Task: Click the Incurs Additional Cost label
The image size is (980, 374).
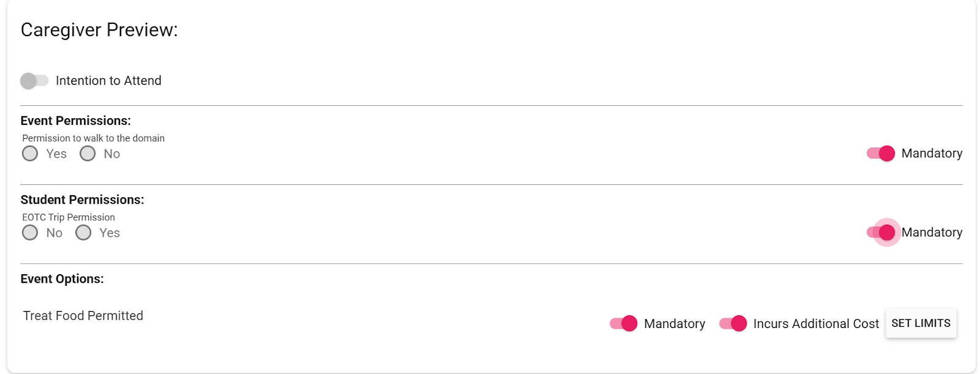Action: (x=816, y=324)
